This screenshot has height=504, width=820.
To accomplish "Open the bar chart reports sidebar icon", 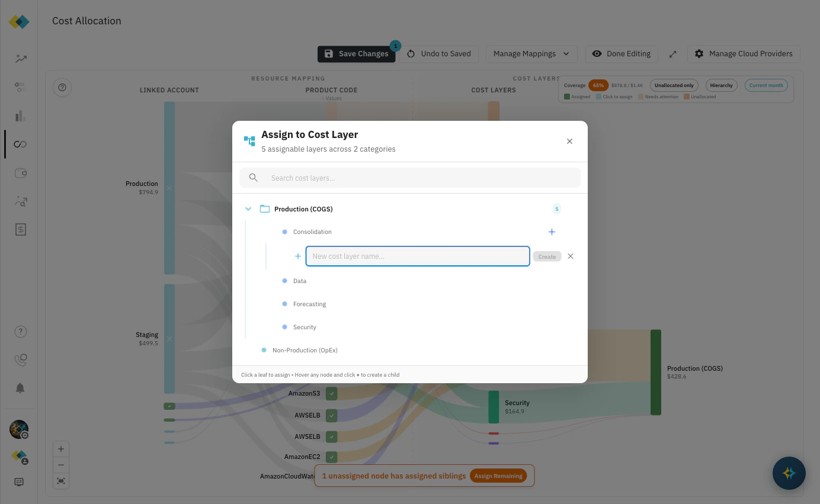I will pos(21,115).
